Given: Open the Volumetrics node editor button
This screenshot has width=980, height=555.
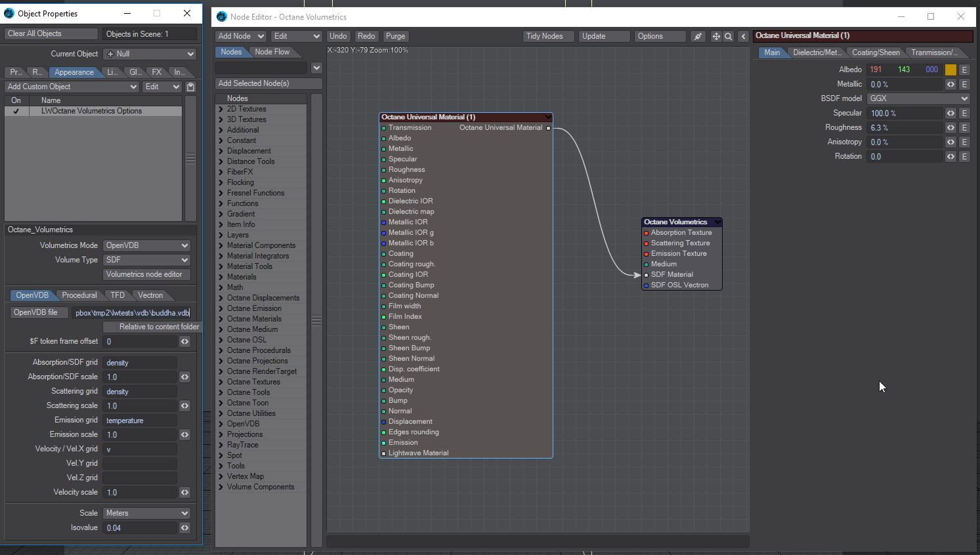Looking at the screenshot, I should 147,274.
